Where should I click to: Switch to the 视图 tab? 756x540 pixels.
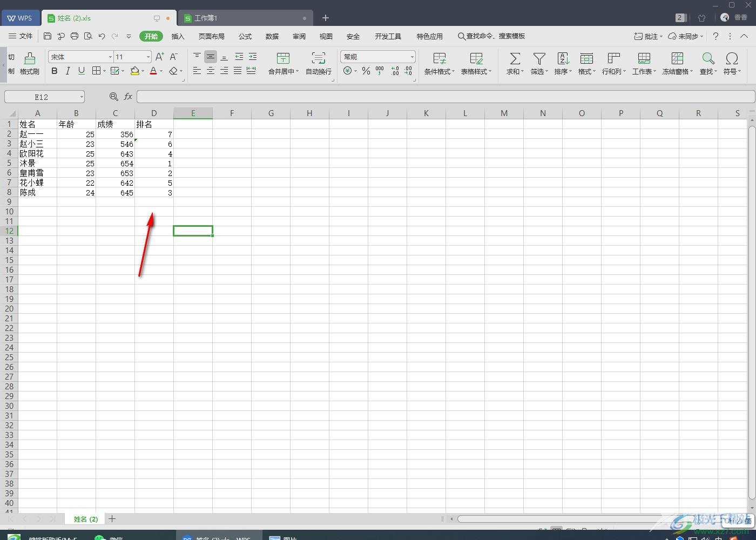click(x=326, y=36)
